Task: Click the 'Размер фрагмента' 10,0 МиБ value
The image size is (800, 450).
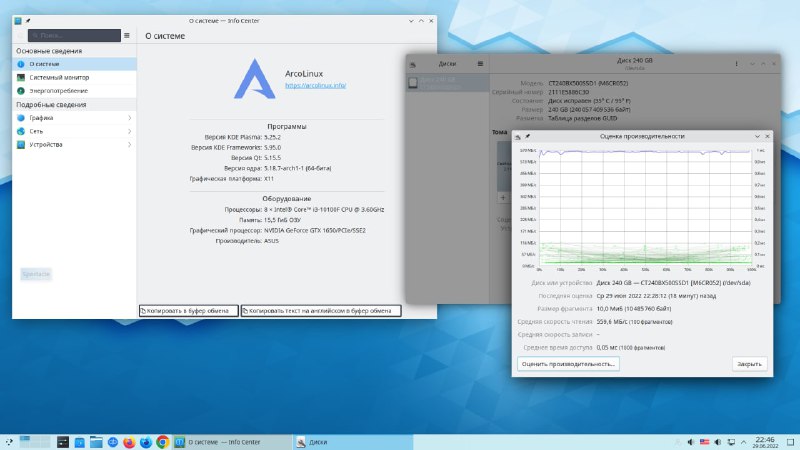Action: click(x=634, y=309)
